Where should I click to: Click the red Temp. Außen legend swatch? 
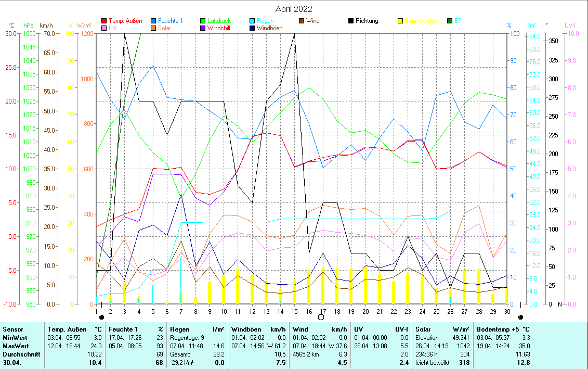pyautogui.click(x=104, y=21)
